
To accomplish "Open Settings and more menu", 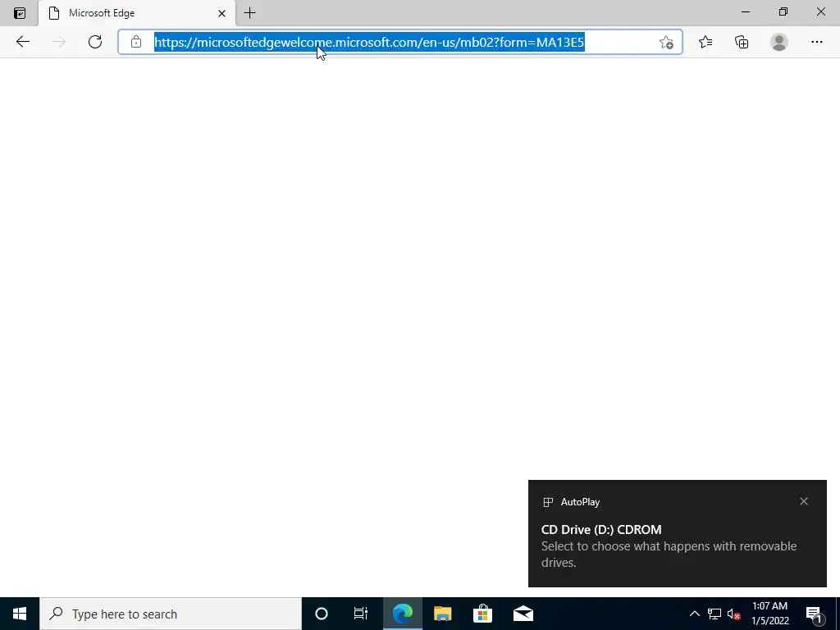I will click(x=816, y=42).
